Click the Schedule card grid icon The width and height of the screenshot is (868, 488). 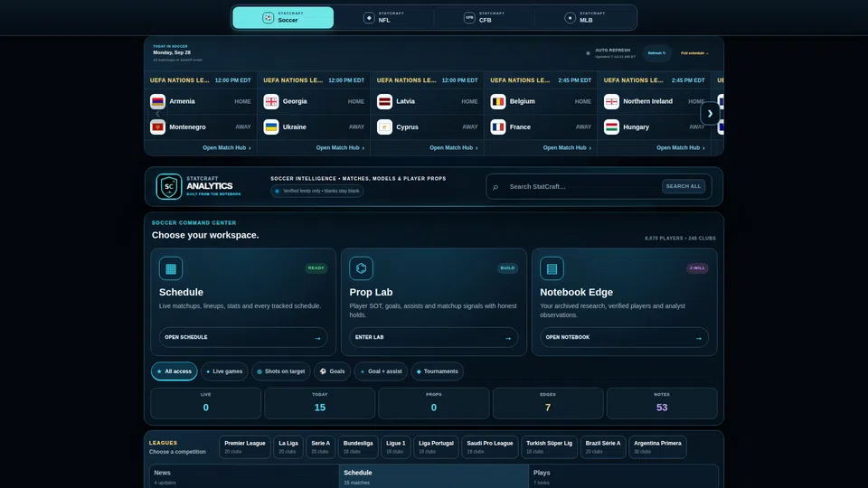point(171,268)
